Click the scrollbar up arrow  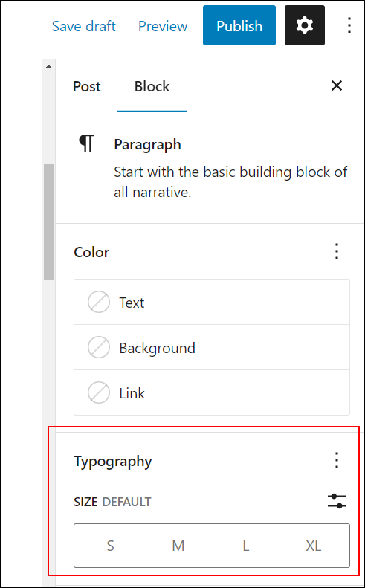pyautogui.click(x=48, y=66)
